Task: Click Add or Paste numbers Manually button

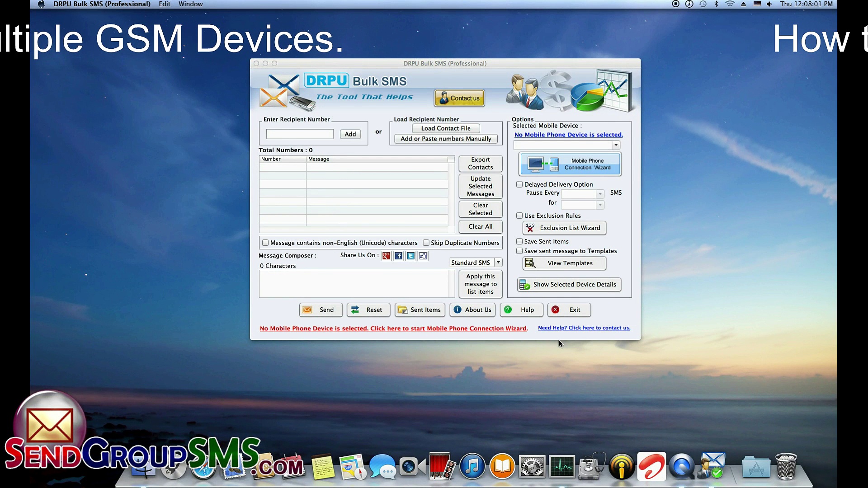Action: point(446,139)
